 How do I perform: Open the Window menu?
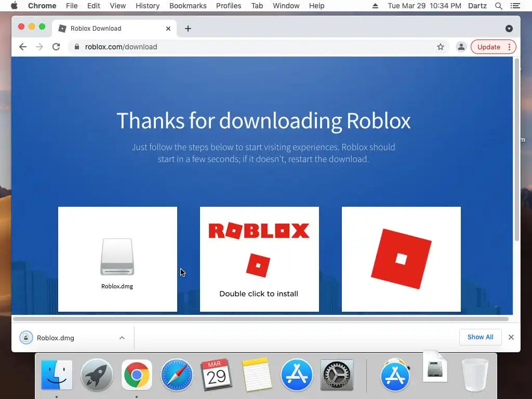pyautogui.click(x=286, y=6)
